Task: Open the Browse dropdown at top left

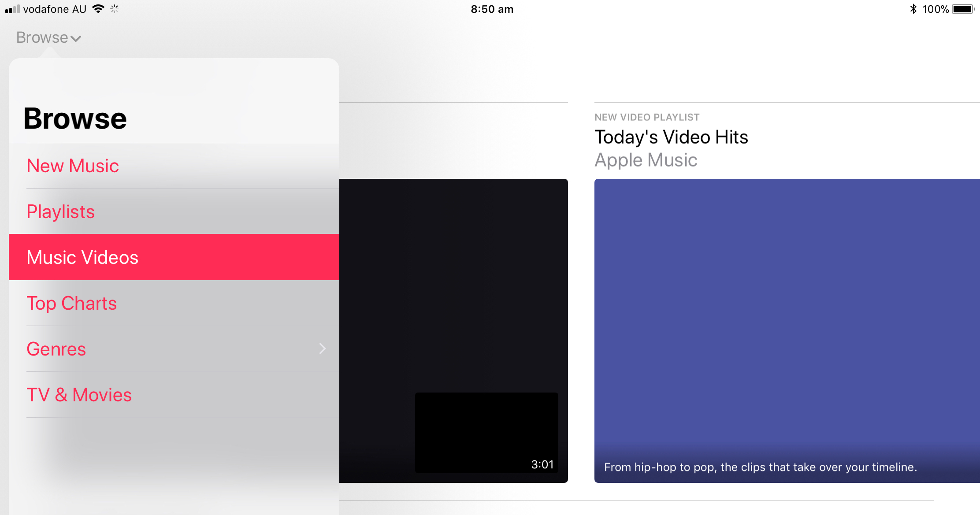Action: click(x=48, y=37)
